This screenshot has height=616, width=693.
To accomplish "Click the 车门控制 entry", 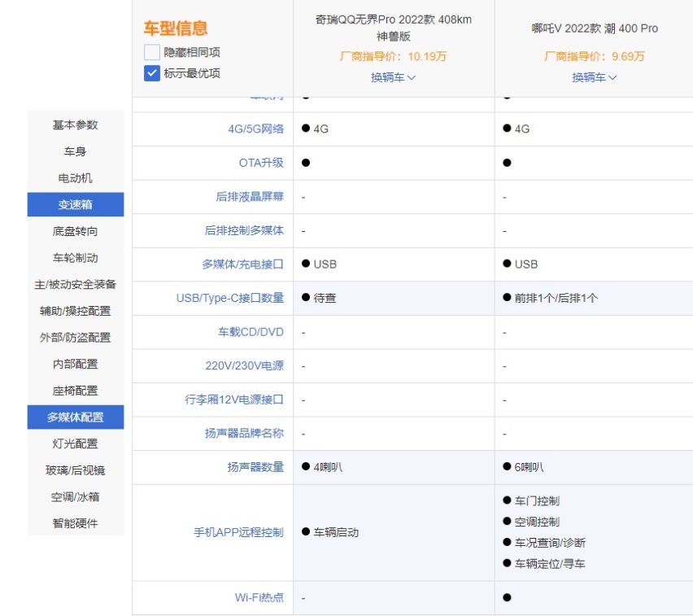I will tap(537, 501).
